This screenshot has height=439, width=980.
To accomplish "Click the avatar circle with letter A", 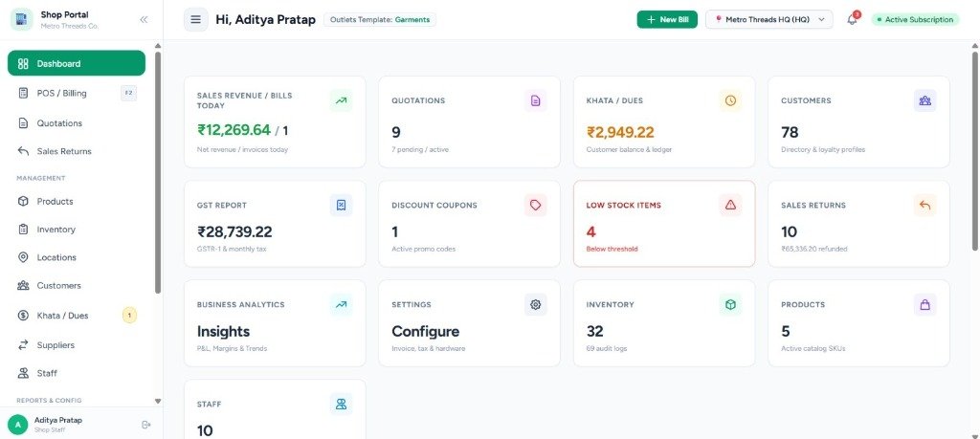I will point(17,425).
